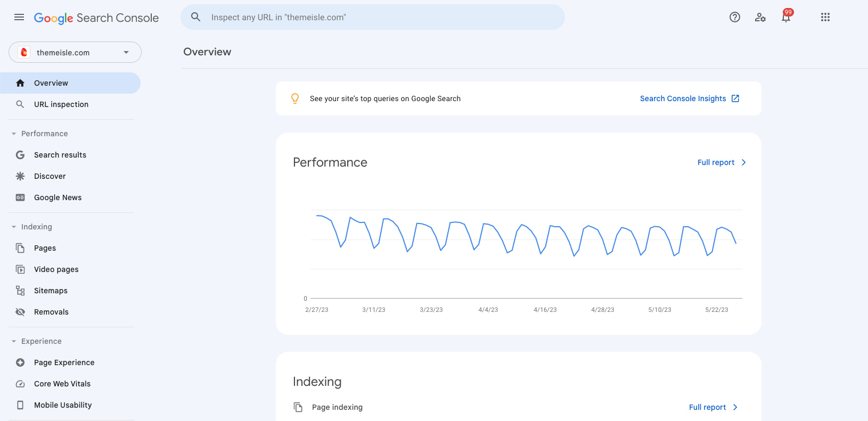
Task: Open Search Console Insights link
Action: coord(683,98)
